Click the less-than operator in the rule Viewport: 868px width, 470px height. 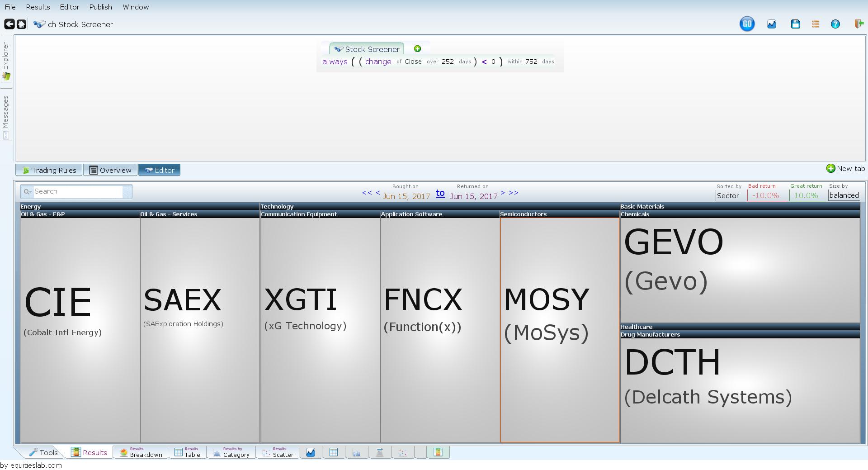tap(484, 62)
